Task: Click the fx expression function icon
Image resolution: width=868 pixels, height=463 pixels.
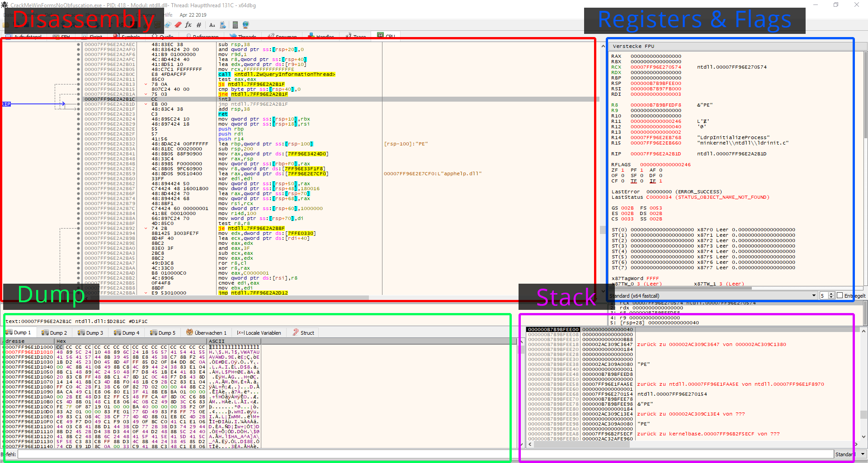Action: coord(188,25)
